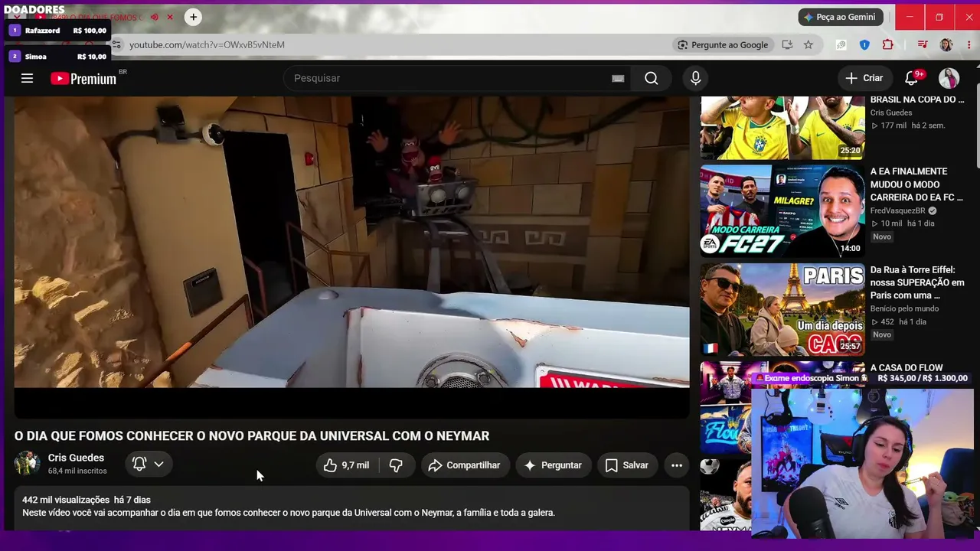This screenshot has width=980, height=551.
Task: Like the video with 9,7 mil likes
Action: coord(346,465)
